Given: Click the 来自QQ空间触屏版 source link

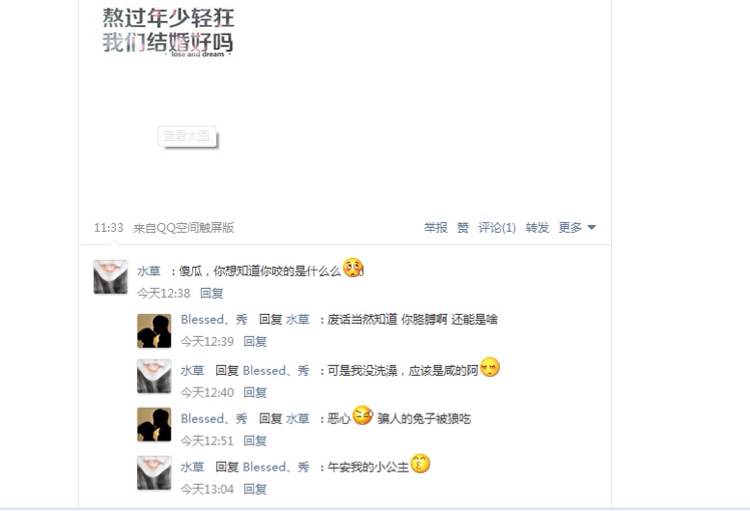Looking at the screenshot, I should (184, 228).
